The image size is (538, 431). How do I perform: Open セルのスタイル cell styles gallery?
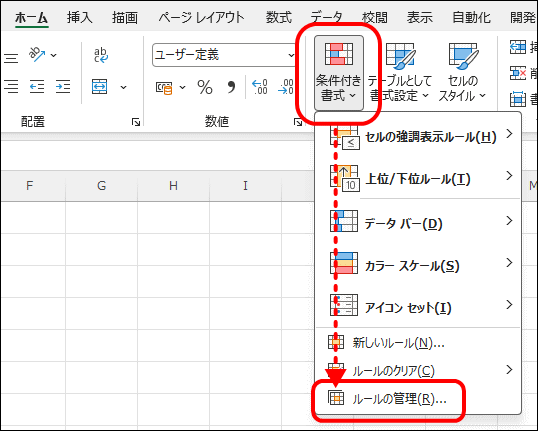click(462, 73)
